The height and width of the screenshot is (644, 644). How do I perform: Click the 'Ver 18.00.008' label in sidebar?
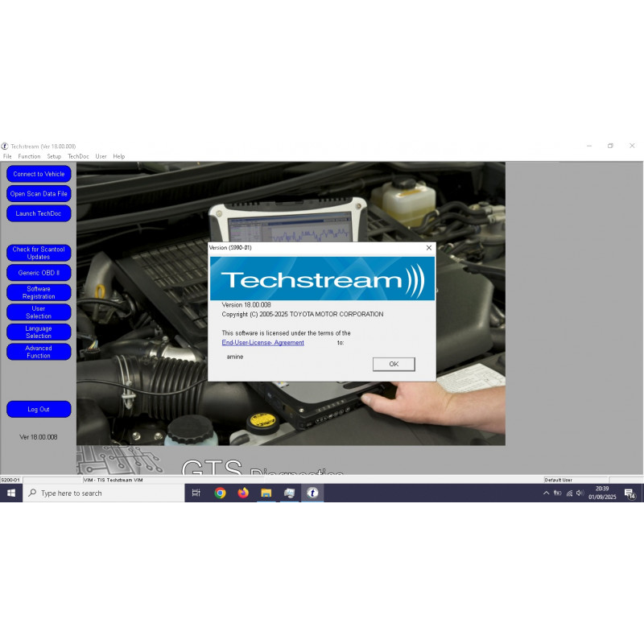coord(38,437)
